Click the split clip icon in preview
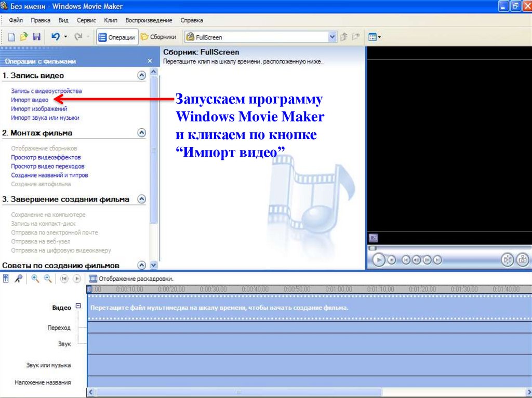 click(x=507, y=259)
